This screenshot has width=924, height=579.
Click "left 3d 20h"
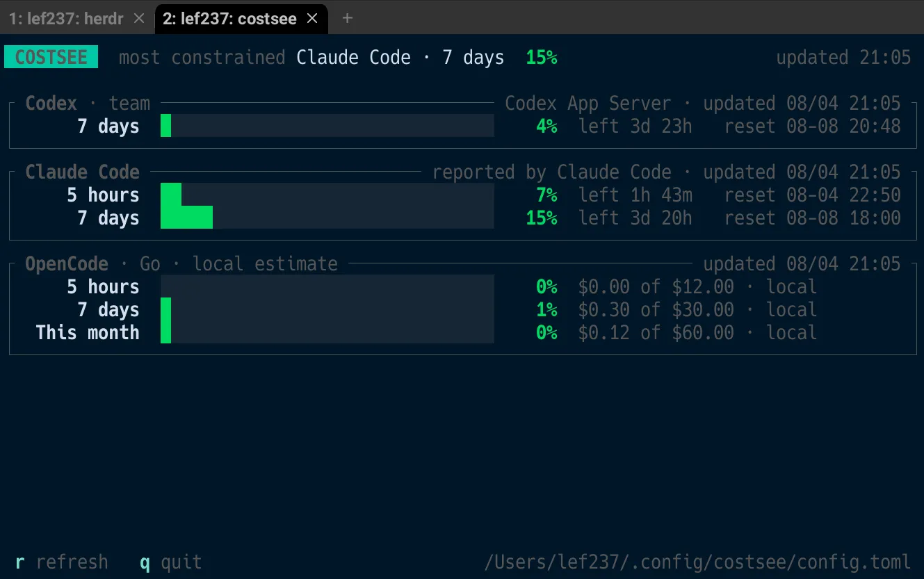[635, 218]
